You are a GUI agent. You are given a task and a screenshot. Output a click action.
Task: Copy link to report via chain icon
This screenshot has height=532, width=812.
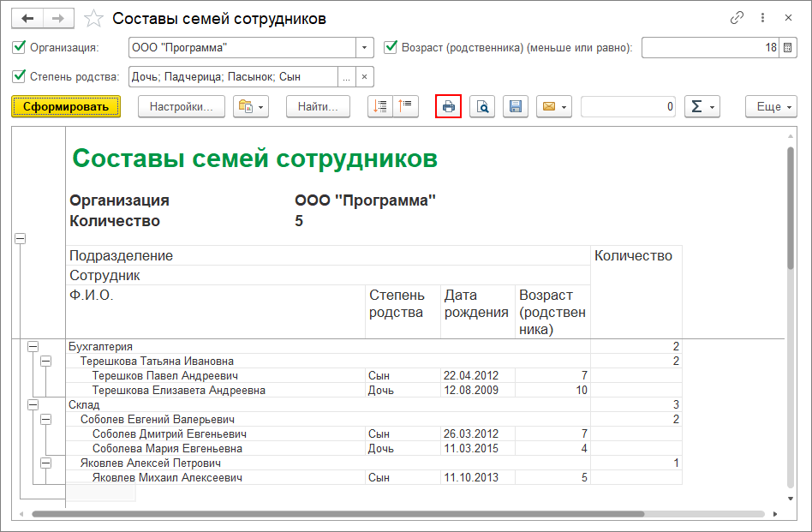[x=737, y=18]
